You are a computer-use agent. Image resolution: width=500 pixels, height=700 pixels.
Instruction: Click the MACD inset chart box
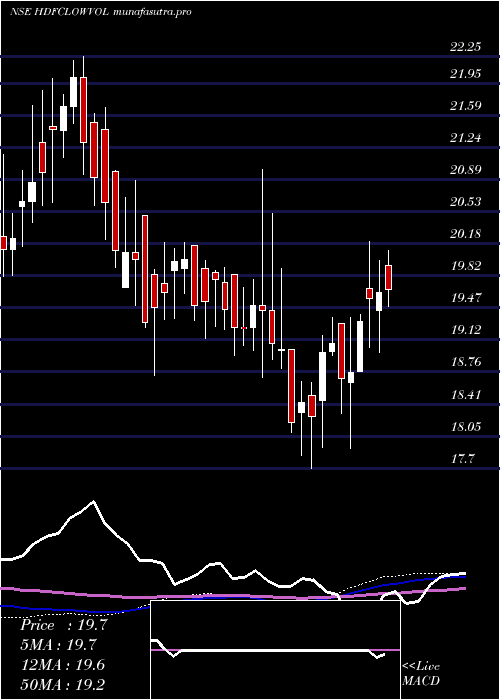(275, 650)
